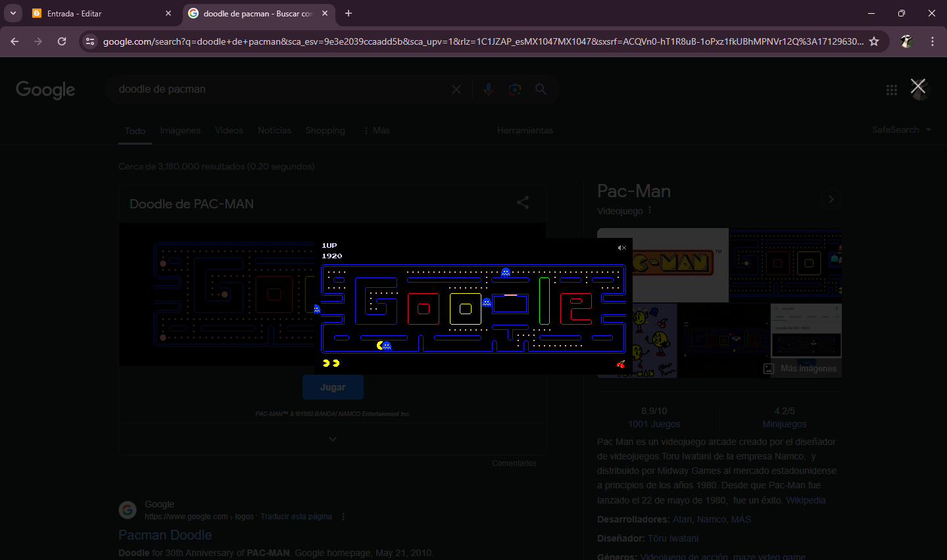This screenshot has width=947, height=560.
Task: Go back to the previous page
Action: pyautogui.click(x=14, y=41)
